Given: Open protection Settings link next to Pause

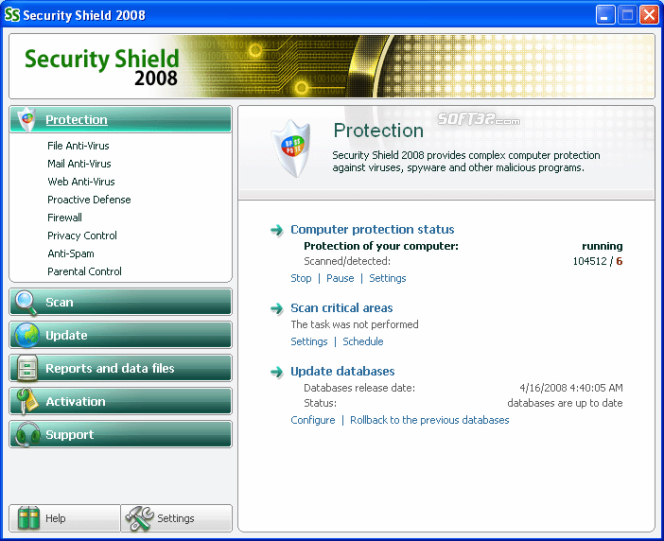Looking at the screenshot, I should click(387, 278).
